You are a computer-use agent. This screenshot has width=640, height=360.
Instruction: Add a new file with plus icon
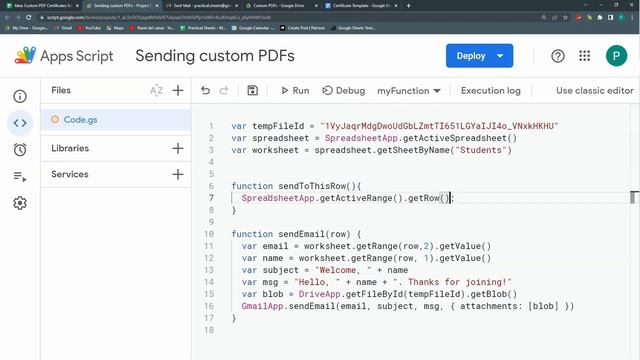(178, 90)
